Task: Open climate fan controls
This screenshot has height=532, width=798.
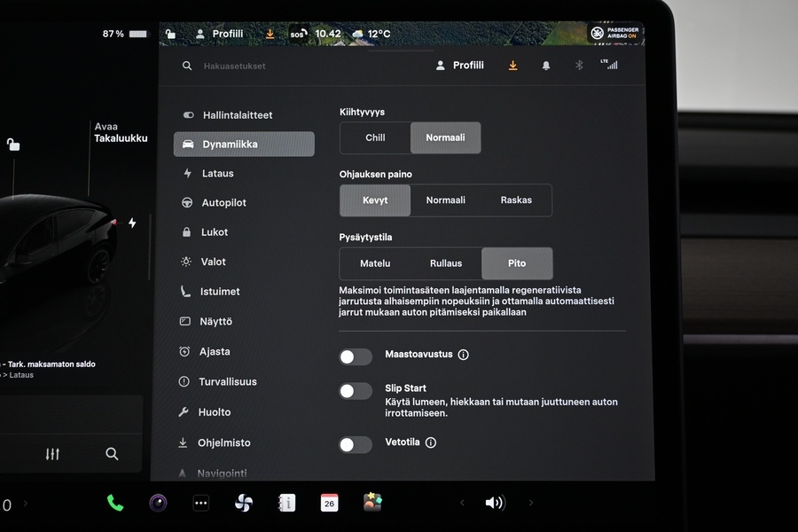Action: (x=243, y=503)
